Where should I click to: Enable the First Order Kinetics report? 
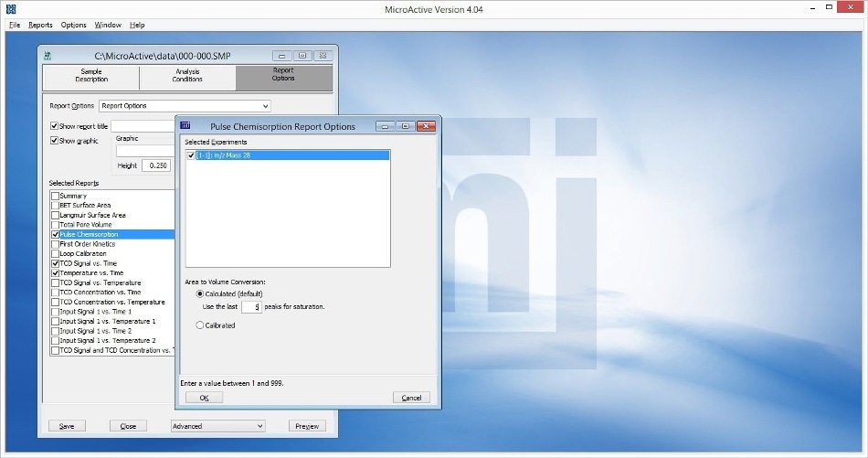point(55,244)
